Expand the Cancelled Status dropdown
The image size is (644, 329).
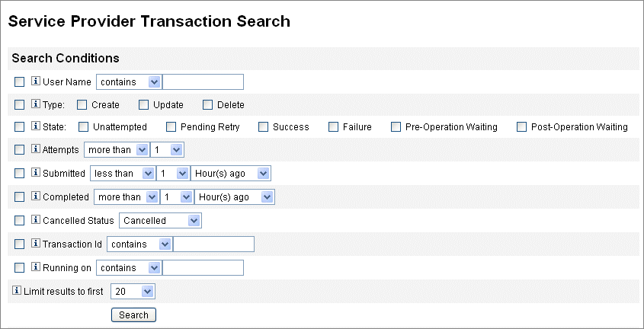tap(159, 221)
